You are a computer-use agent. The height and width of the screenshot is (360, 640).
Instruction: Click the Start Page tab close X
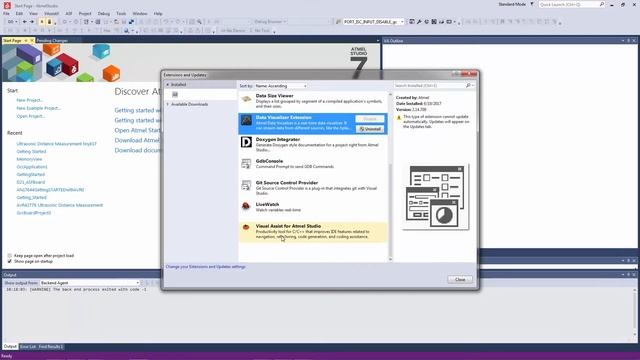pos(32,41)
